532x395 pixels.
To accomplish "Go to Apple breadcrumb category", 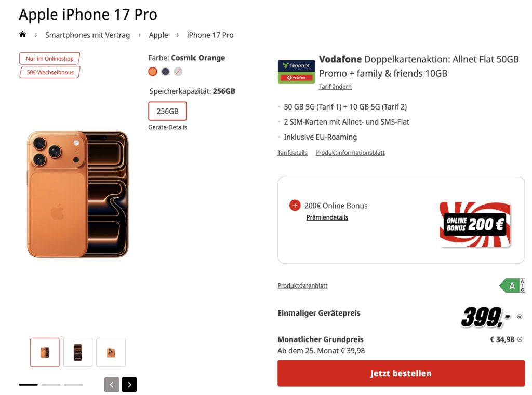I will 158,35.
